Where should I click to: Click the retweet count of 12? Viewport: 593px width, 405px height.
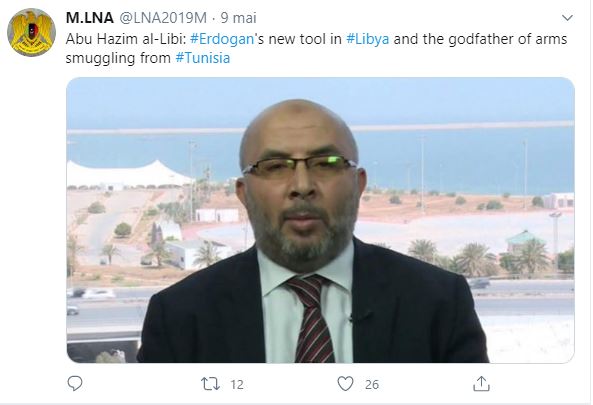pos(237,385)
